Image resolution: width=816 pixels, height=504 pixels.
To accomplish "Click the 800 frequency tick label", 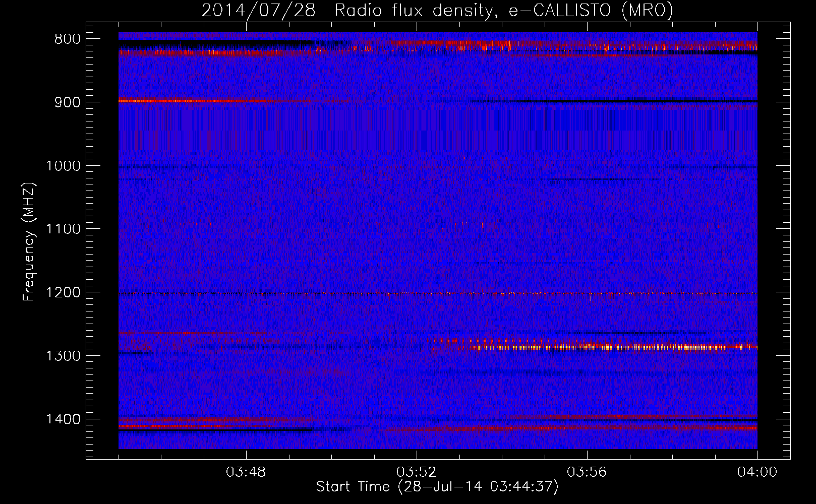I will 68,39.
